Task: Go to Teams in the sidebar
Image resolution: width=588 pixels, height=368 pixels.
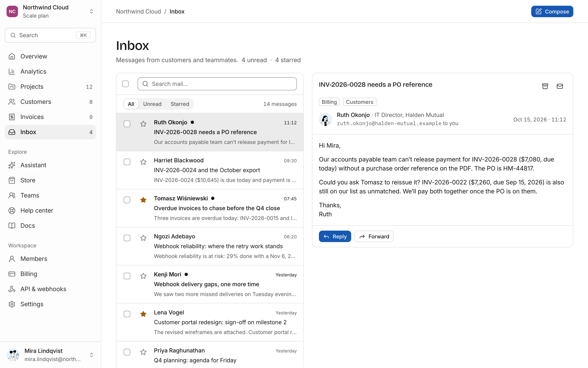Action: (x=50, y=195)
